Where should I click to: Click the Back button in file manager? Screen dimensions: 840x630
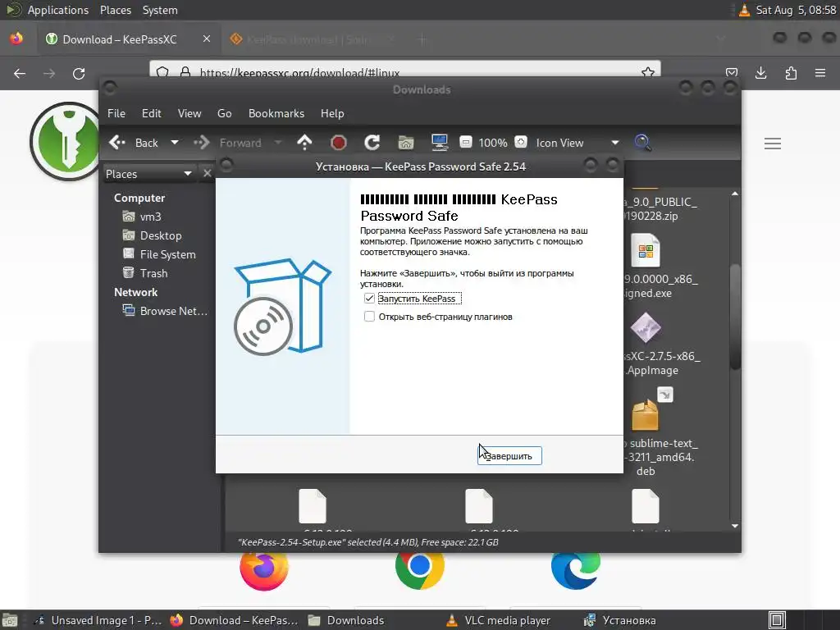[134, 143]
